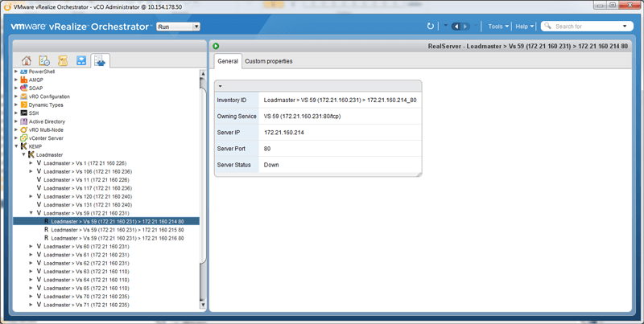Open the Scheduler tab icon with clock
Screen dimensions: 644x324
(44, 60)
